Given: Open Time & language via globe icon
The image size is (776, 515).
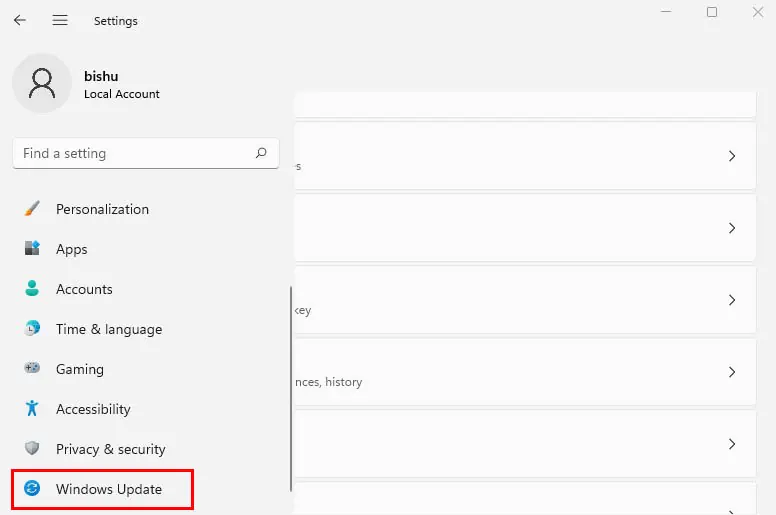Looking at the screenshot, I should click(x=33, y=329).
